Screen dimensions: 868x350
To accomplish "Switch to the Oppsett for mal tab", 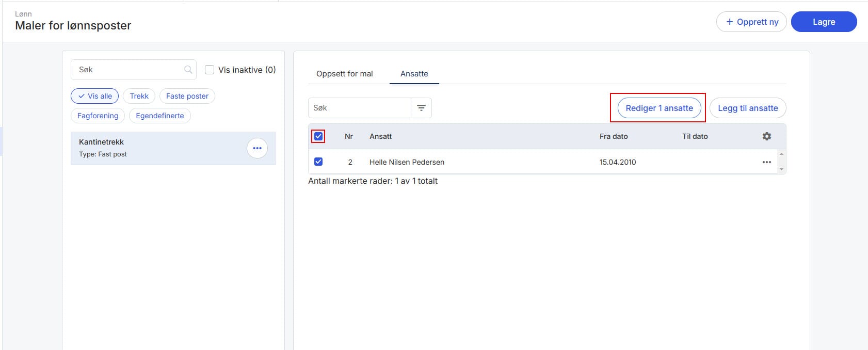I will point(344,73).
